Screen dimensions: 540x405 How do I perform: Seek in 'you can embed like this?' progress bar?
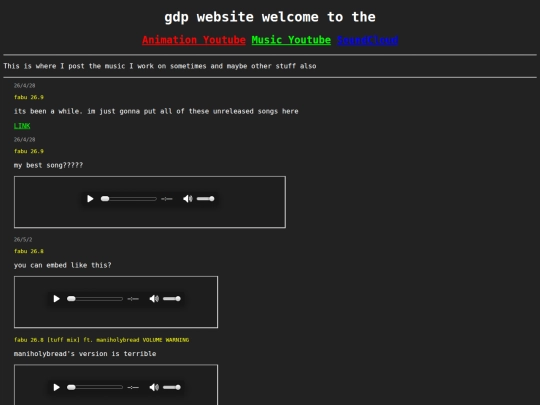point(95,299)
